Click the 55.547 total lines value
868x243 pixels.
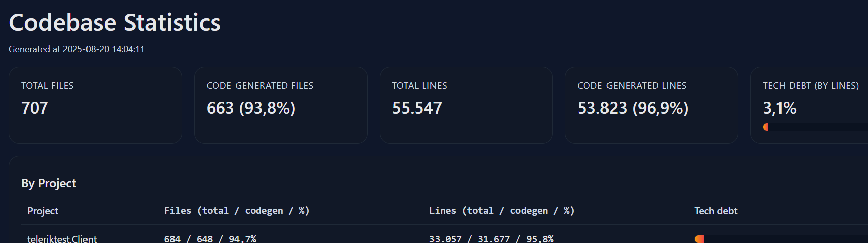click(x=417, y=108)
